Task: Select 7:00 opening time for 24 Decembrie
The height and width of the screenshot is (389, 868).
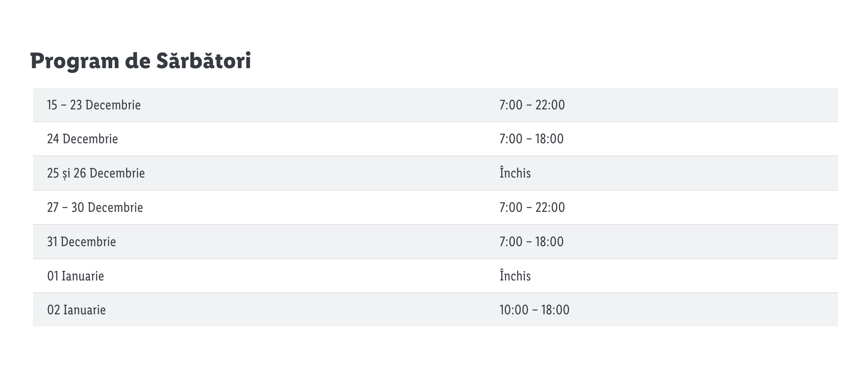Action: [x=511, y=139]
